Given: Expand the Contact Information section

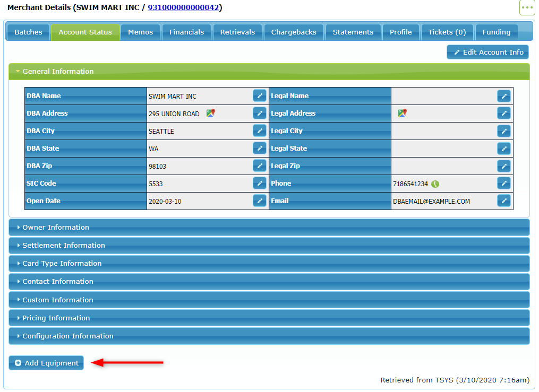Looking at the screenshot, I should 269,282.
